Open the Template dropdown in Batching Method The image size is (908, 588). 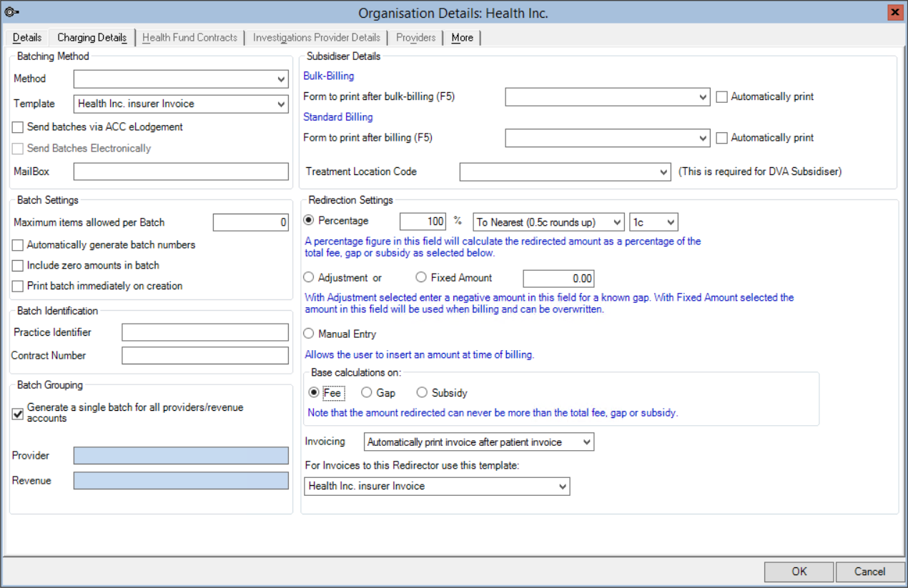181,104
